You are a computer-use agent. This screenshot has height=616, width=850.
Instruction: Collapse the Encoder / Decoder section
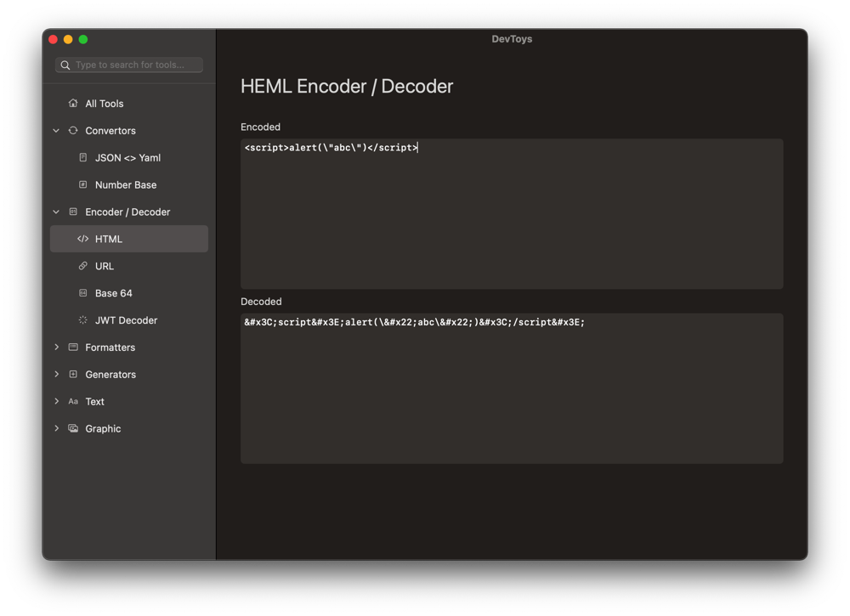56,212
